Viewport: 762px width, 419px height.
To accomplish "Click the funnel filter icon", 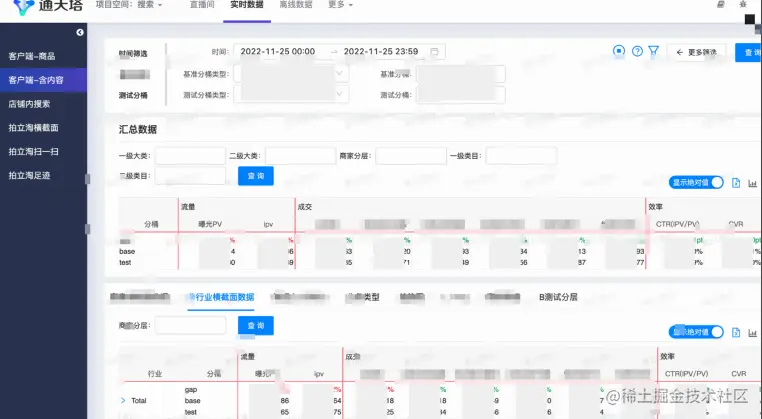I will (x=654, y=51).
